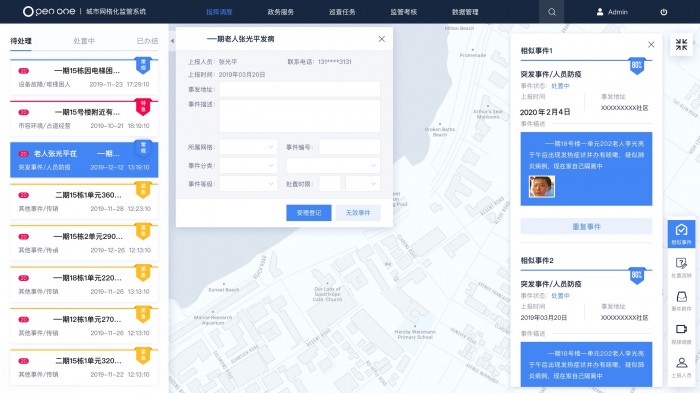Viewport: 700px width, 393px height.
Task: Select the 二期15栋1单元320 event card
Action: [x=84, y=367]
